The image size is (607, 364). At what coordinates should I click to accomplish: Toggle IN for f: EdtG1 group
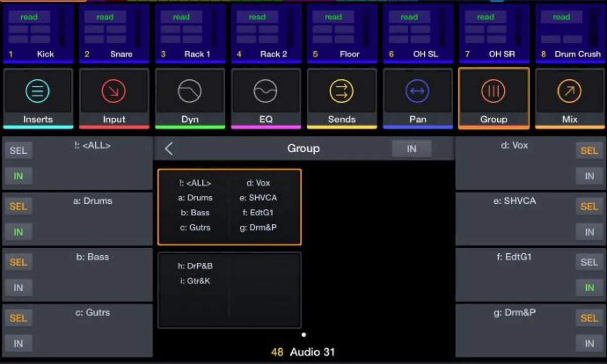tap(589, 288)
